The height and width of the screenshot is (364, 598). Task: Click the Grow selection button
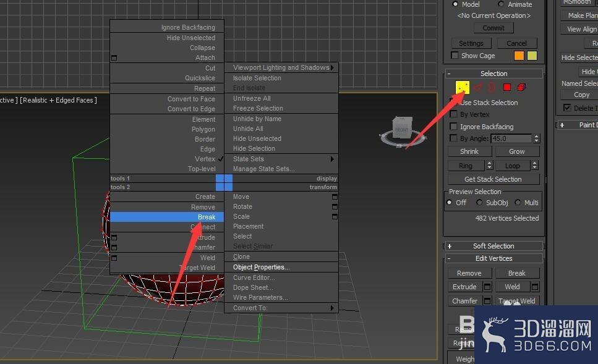coord(517,151)
